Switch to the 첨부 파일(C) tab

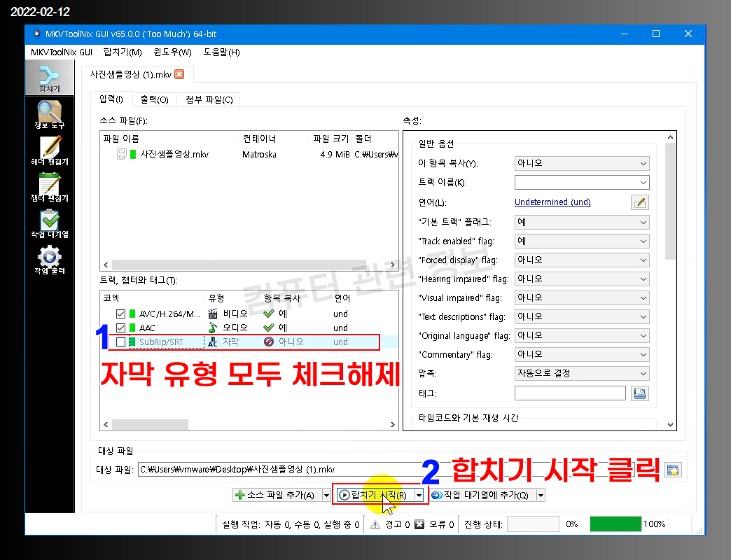point(209,99)
